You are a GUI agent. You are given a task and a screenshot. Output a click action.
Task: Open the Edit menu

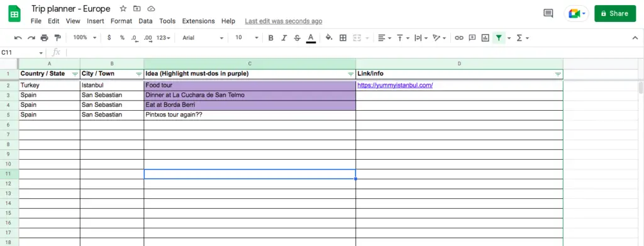point(53,21)
